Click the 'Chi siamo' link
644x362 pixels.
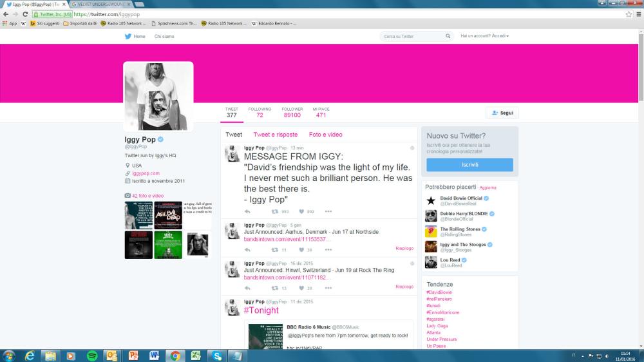pyautogui.click(x=164, y=37)
